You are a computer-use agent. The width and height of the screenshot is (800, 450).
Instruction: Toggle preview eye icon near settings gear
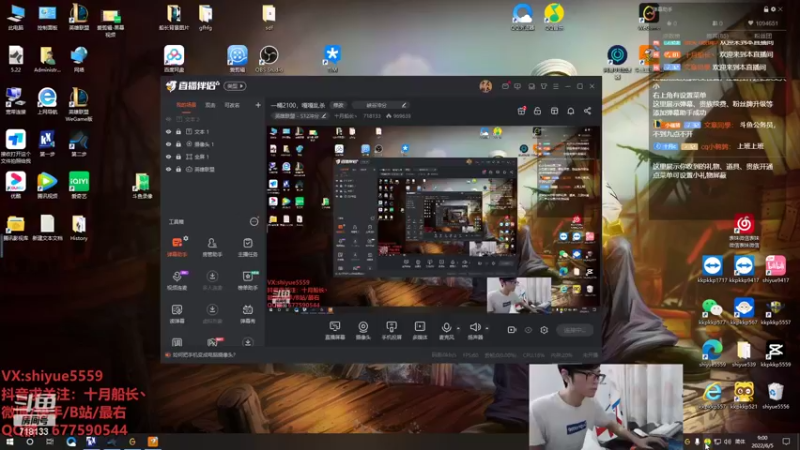tap(528, 330)
